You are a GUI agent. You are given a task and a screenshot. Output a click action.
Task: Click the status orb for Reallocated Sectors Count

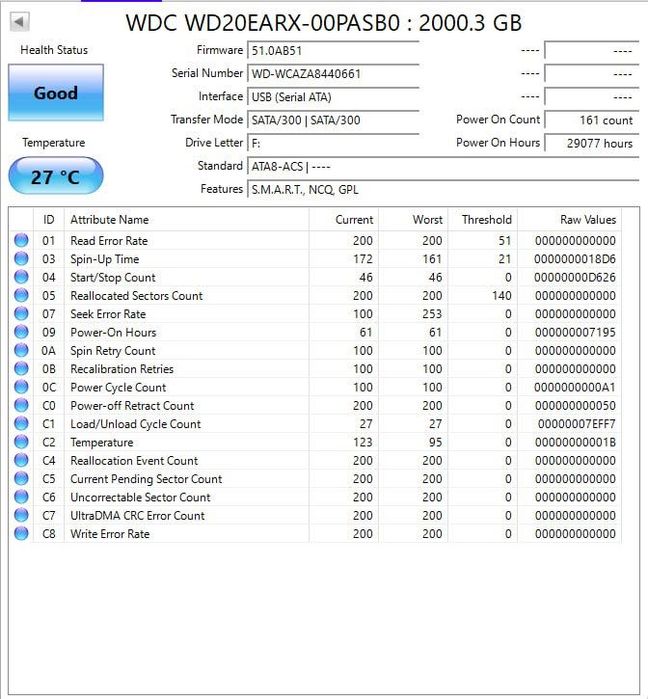(21, 295)
